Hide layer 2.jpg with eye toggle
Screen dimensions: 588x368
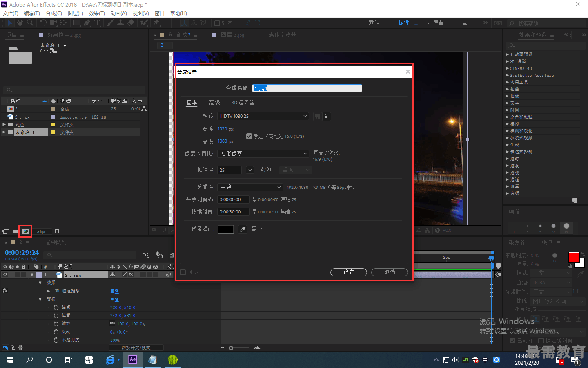point(5,275)
